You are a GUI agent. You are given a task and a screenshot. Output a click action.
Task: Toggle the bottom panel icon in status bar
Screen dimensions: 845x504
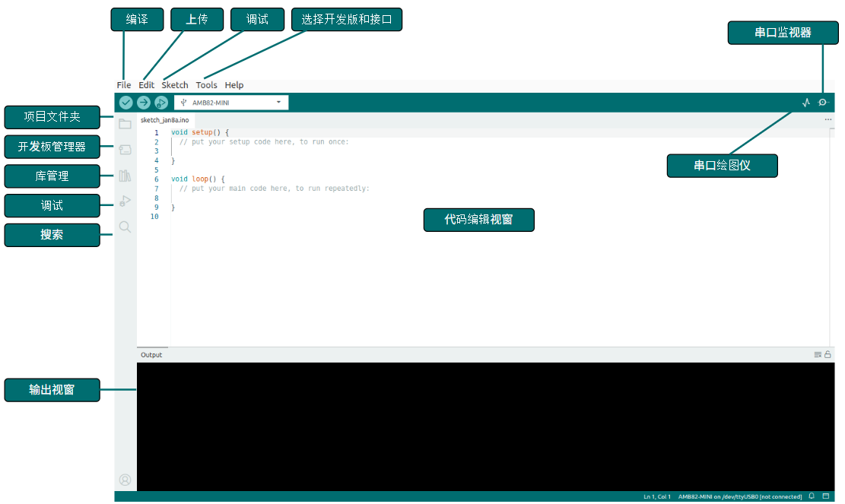[x=825, y=496]
